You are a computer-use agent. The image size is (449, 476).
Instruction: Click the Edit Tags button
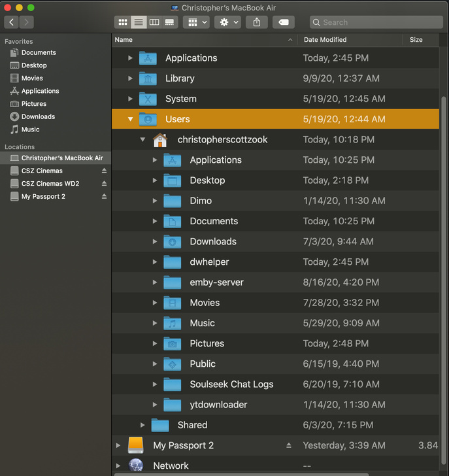point(284,22)
